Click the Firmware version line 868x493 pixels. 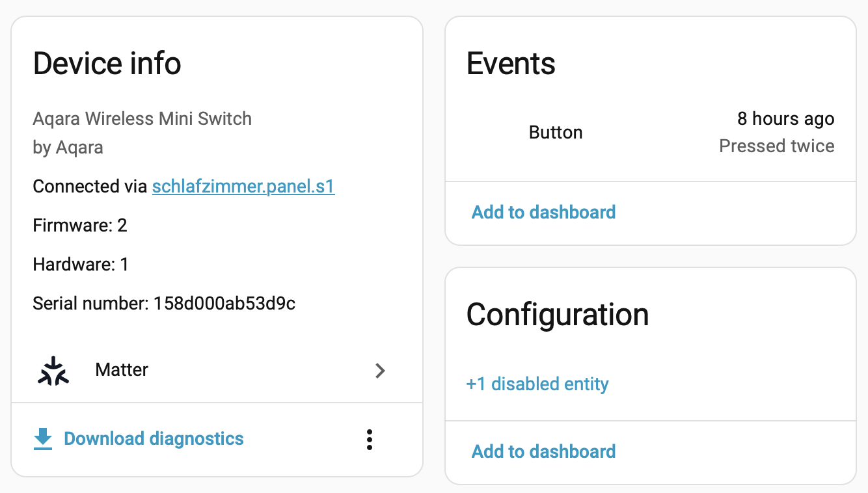click(x=80, y=226)
